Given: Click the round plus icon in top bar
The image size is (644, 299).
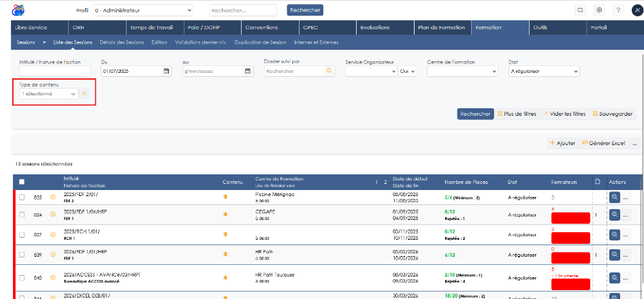Looking at the screenshot, I should click(599, 10).
